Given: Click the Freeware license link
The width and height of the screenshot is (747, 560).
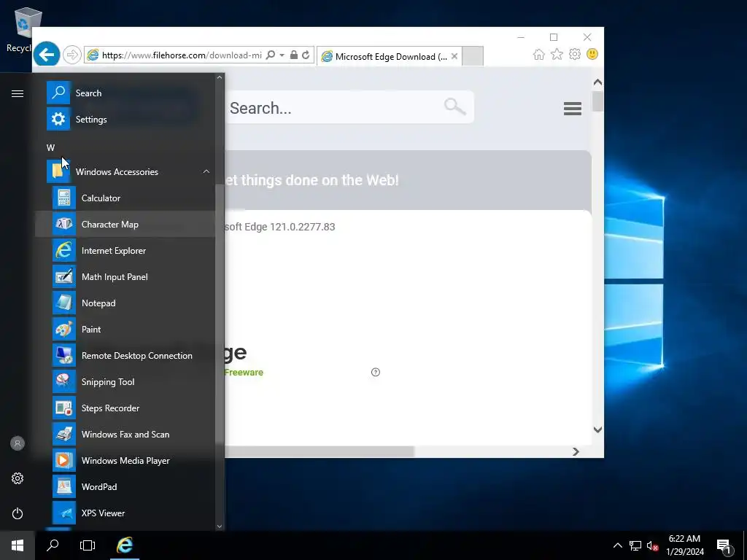Looking at the screenshot, I should [x=244, y=373].
